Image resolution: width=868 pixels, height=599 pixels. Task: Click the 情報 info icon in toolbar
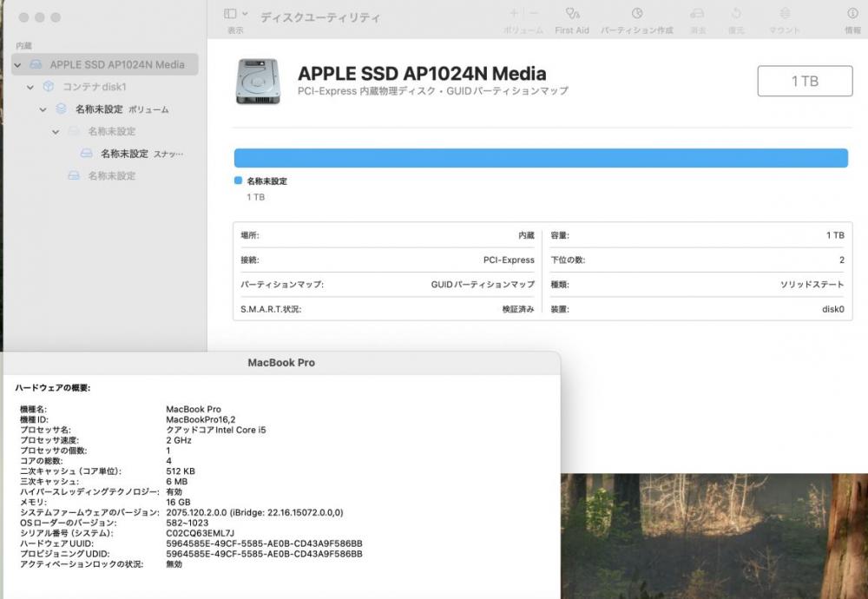pyautogui.click(x=852, y=13)
